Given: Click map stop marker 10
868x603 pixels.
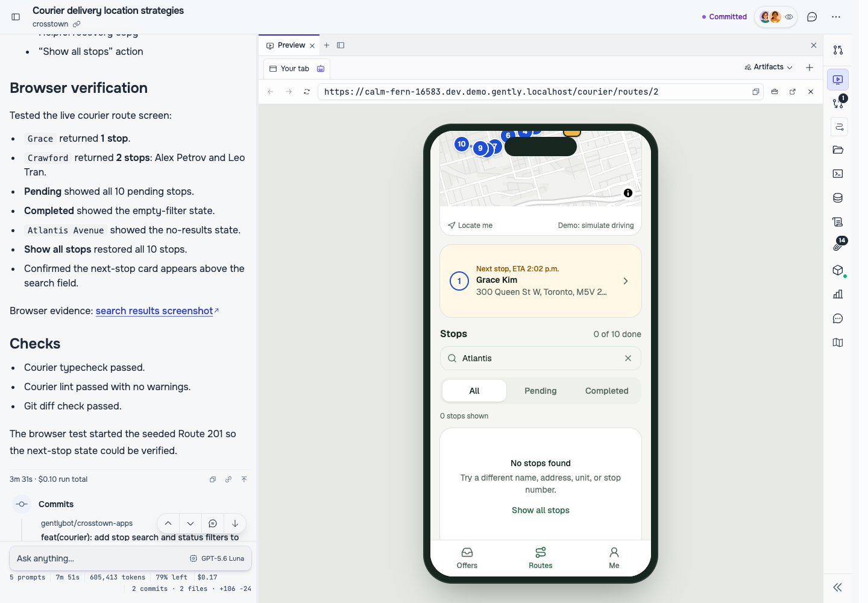Looking at the screenshot, I should pyautogui.click(x=462, y=144).
